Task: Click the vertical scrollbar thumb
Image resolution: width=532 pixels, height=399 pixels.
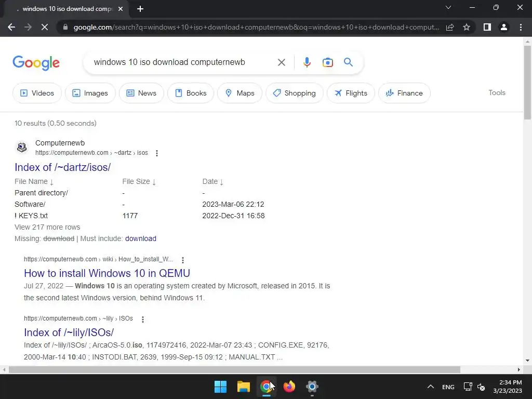Action: click(x=527, y=83)
